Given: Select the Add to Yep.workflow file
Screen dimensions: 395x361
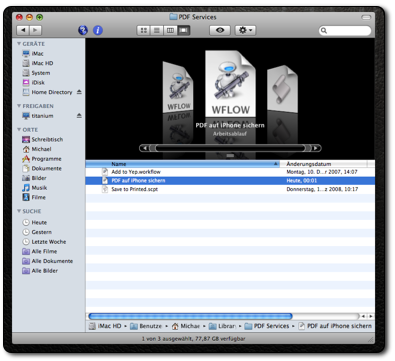Looking at the screenshot, I should (230, 172).
